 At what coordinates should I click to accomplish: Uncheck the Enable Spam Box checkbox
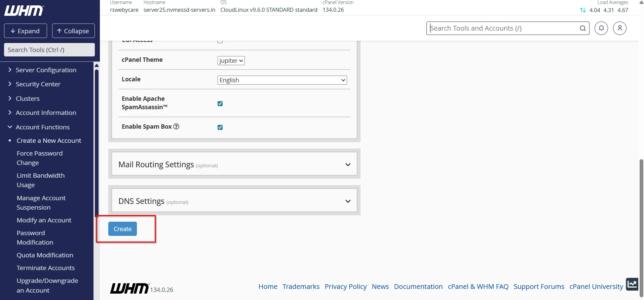(220, 127)
